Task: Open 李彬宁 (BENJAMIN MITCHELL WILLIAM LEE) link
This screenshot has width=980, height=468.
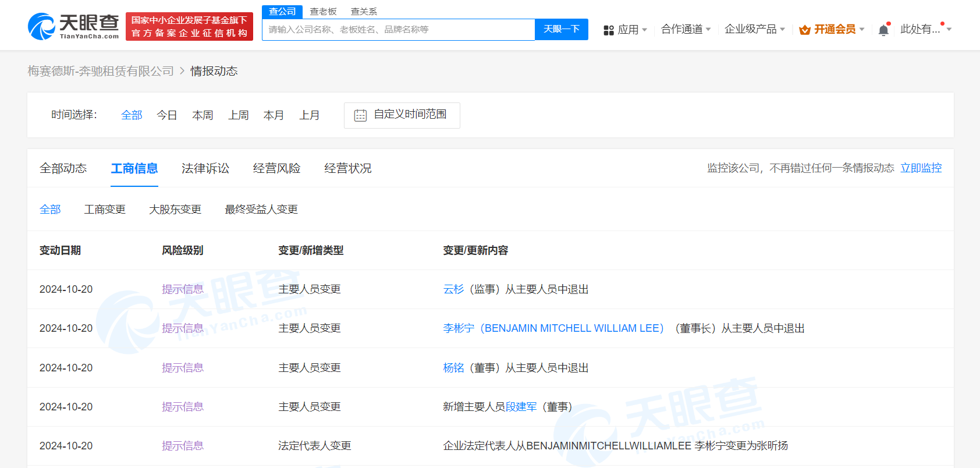Action: 553,328
